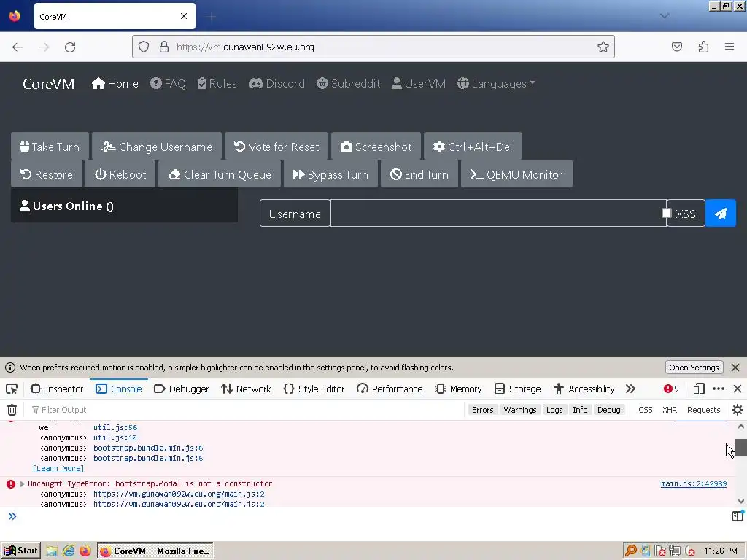Image resolution: width=747 pixels, height=560 pixels.
Task: Click the padlock site info icon
Action: point(164,47)
